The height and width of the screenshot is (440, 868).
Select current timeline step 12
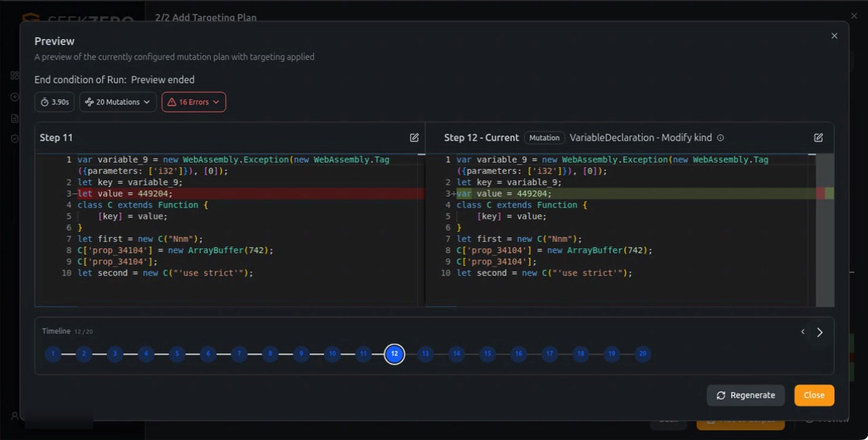click(394, 354)
